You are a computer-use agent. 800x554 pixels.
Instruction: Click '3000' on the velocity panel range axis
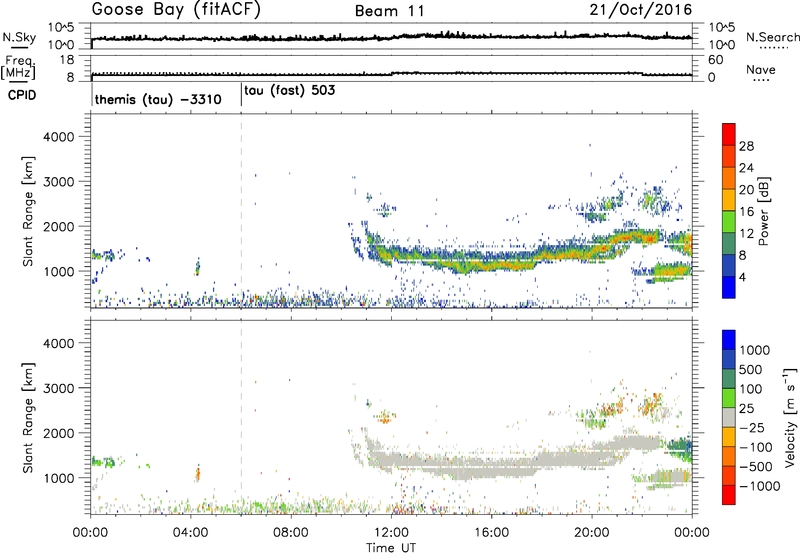tap(59, 388)
